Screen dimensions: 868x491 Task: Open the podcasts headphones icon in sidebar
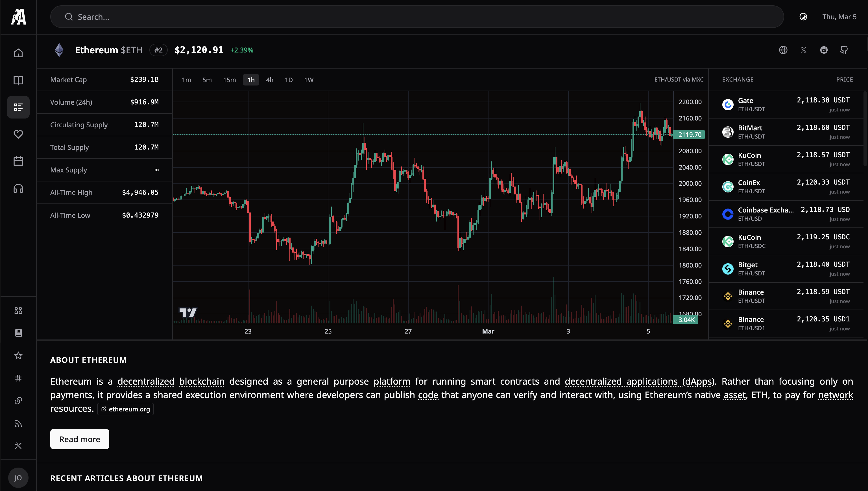pos(18,188)
